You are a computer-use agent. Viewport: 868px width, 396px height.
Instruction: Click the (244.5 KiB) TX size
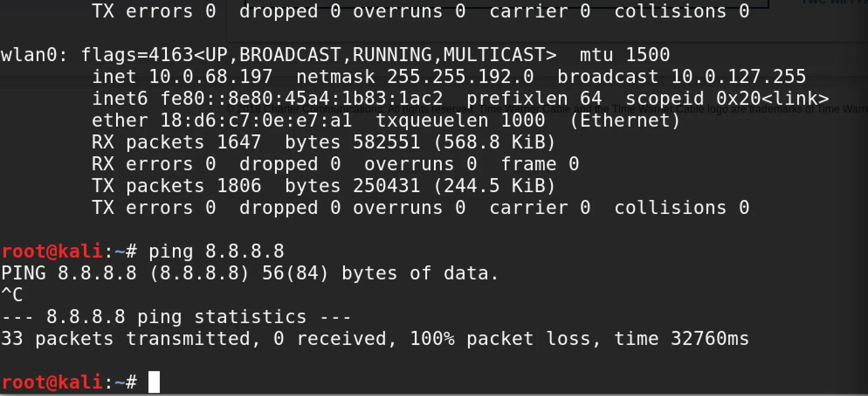click(494, 186)
